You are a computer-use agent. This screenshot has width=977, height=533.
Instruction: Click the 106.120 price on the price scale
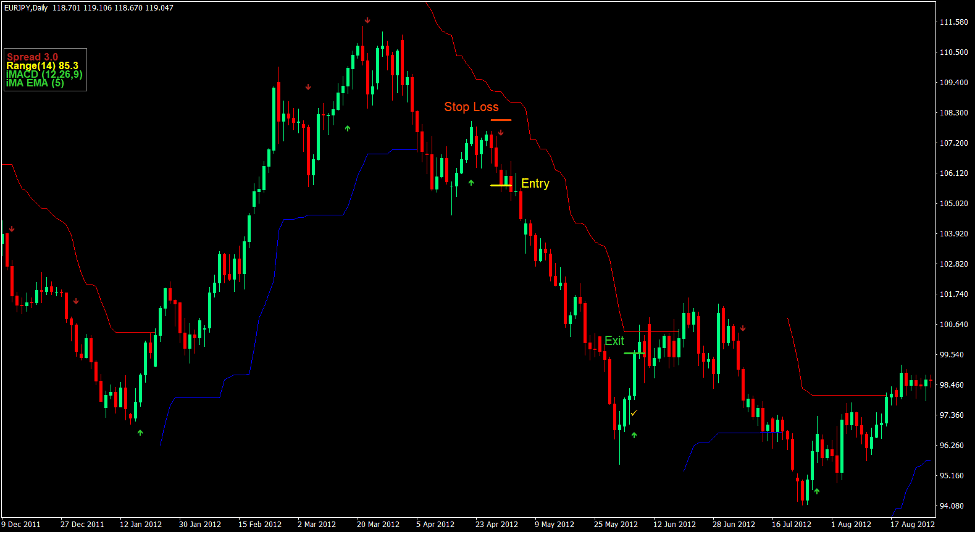[x=952, y=173]
